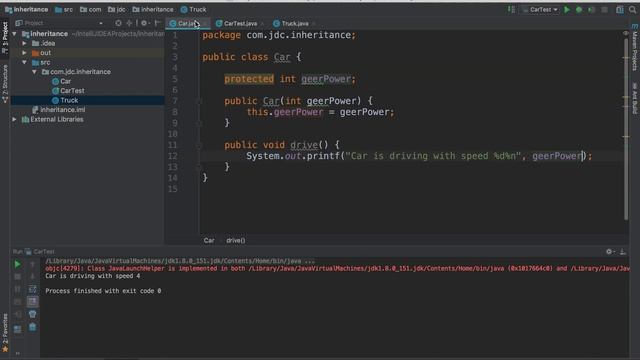640x360 pixels.
Task: Expand the out folder
Action: tap(24, 53)
